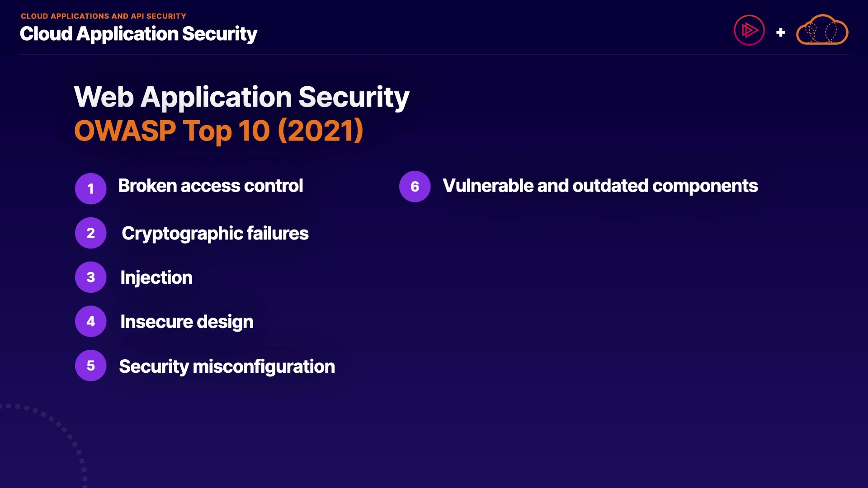Click the purple number 1 circle
This screenshot has width=868, height=488.
91,188
